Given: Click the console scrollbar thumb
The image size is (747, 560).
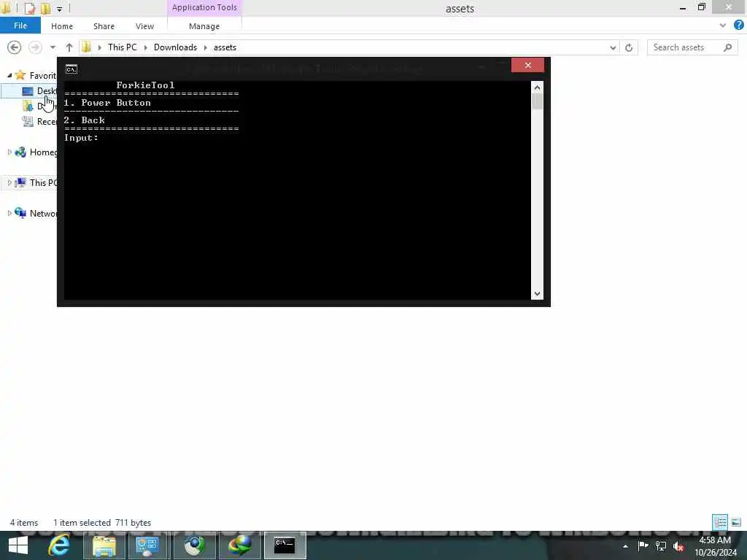Looking at the screenshot, I should pos(537,101).
